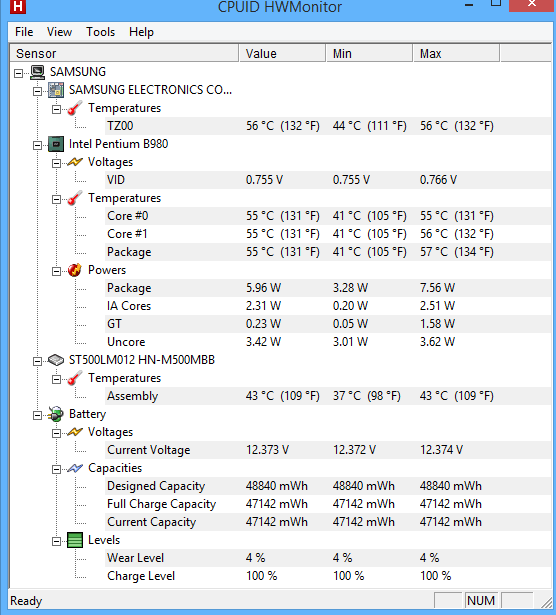
Task: Open the Tools menu
Action: (100, 32)
